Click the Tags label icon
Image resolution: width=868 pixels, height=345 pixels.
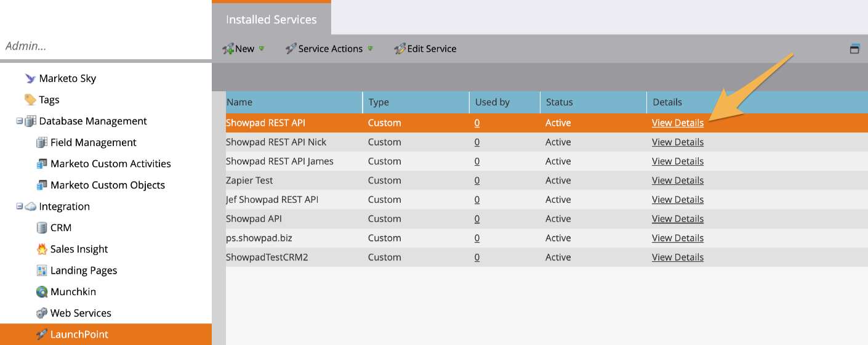point(30,100)
